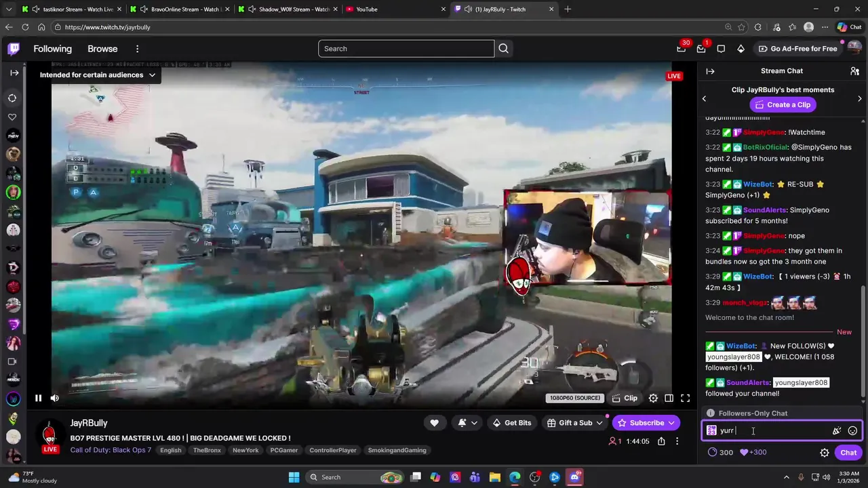Open Call of Duty: Black Ops 7 category link

111,450
